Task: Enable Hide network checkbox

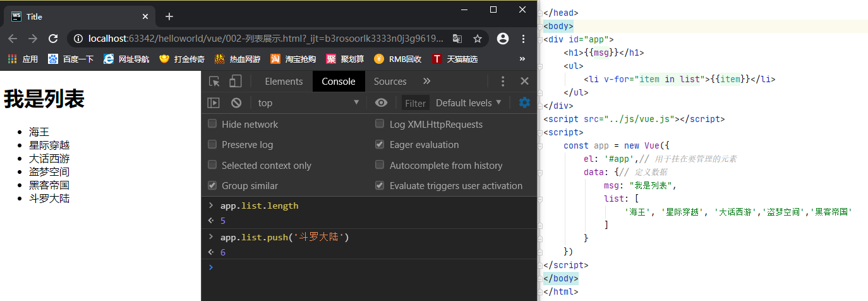Action: [x=212, y=124]
